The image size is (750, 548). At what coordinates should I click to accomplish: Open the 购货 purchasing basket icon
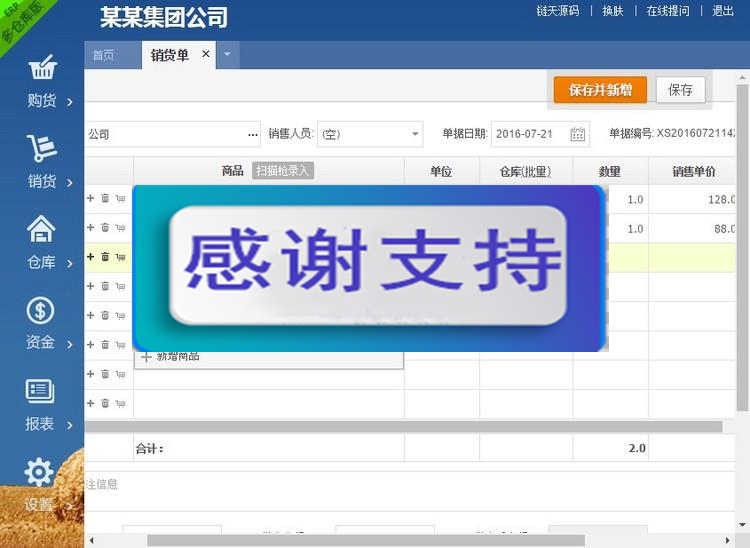43,68
